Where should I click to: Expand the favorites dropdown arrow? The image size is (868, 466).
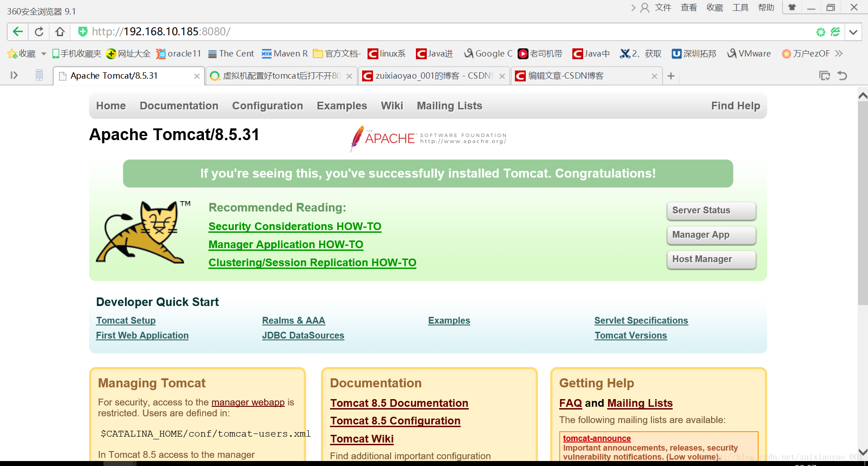[43, 54]
